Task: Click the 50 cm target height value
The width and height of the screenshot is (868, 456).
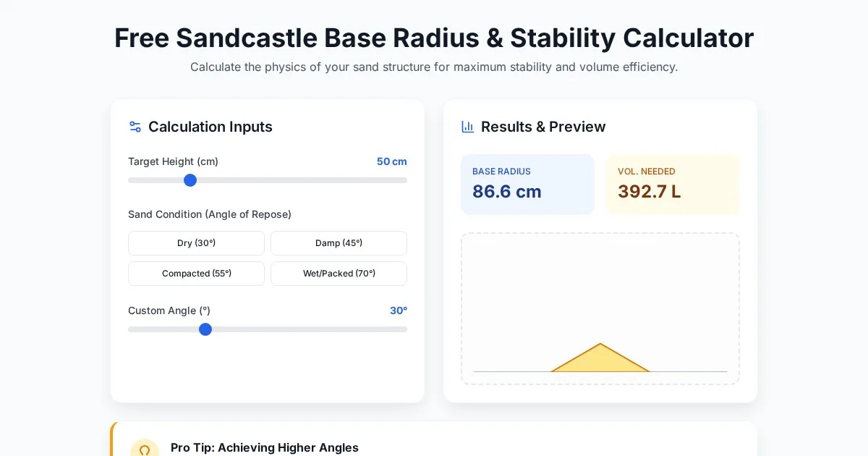Action: click(x=391, y=161)
